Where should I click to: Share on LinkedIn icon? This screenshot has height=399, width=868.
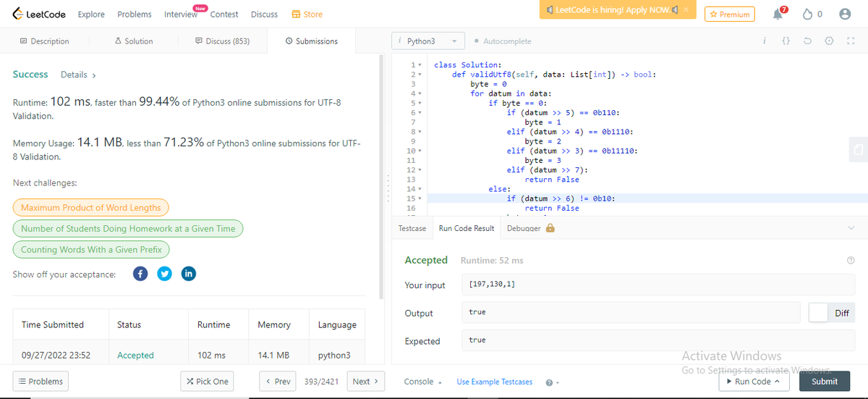[x=188, y=274]
